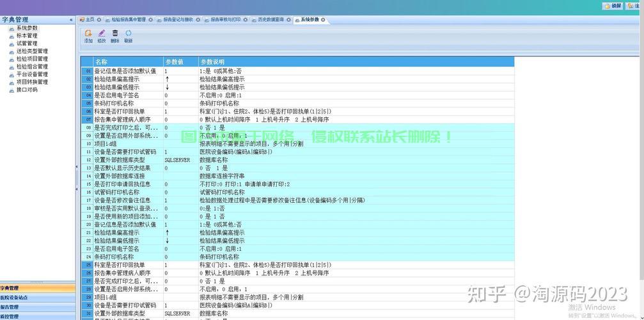
Task: Click the 刷新 (refresh) toolbar icon
Action: pos(129,33)
